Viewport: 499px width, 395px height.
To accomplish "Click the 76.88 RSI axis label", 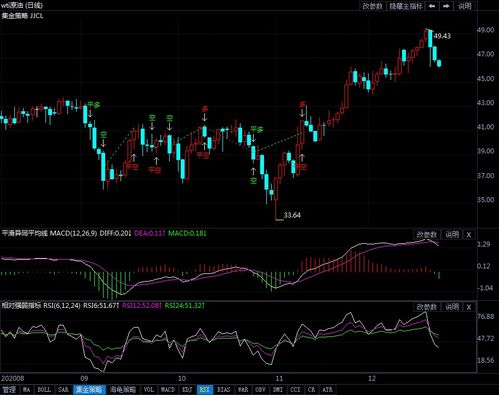I will [485, 316].
